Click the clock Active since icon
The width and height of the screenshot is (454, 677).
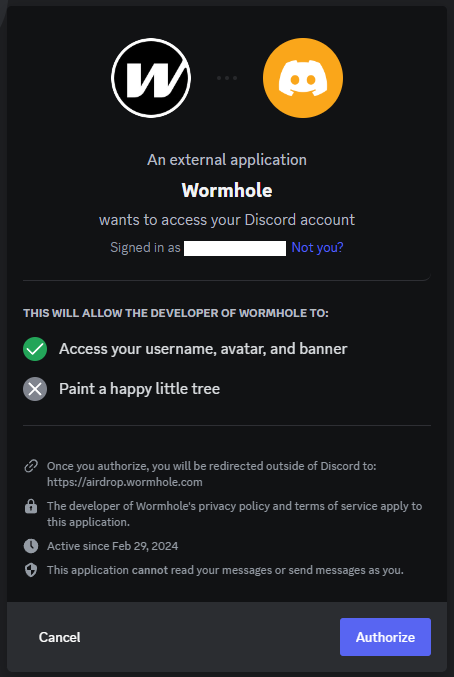pyautogui.click(x=31, y=546)
